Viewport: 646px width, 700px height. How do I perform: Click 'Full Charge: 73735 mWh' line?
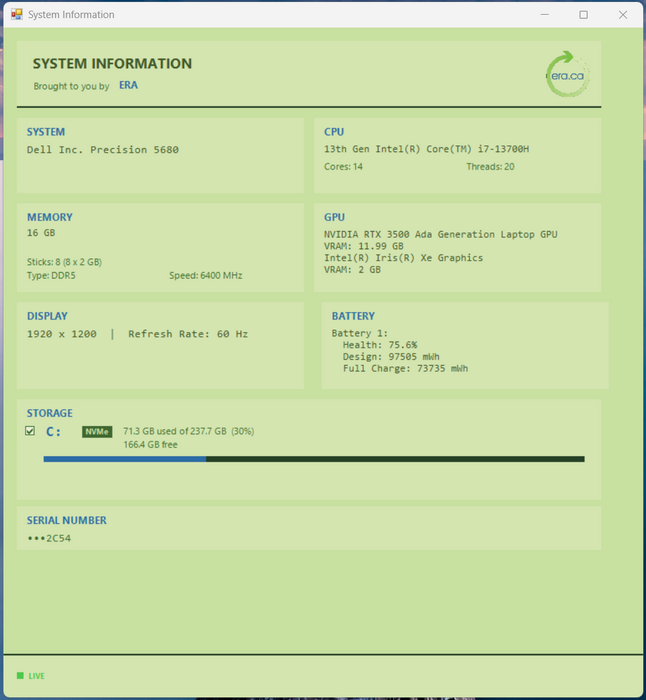pyautogui.click(x=405, y=368)
